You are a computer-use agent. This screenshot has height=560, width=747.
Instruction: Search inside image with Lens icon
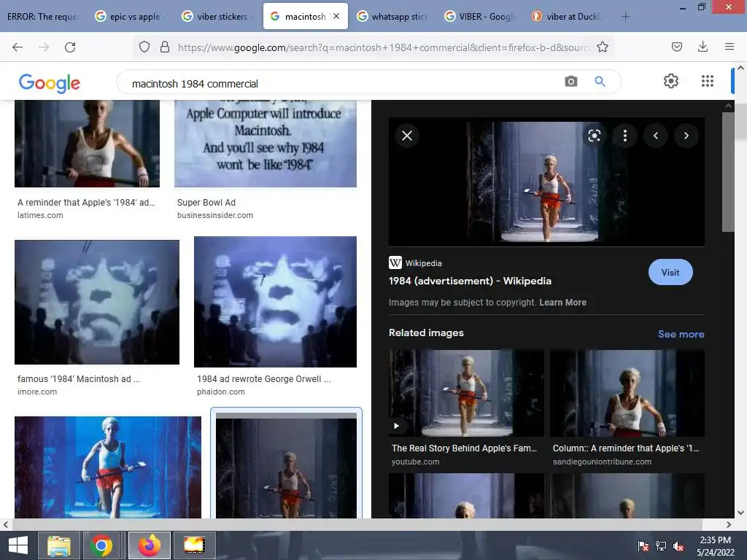click(x=594, y=136)
